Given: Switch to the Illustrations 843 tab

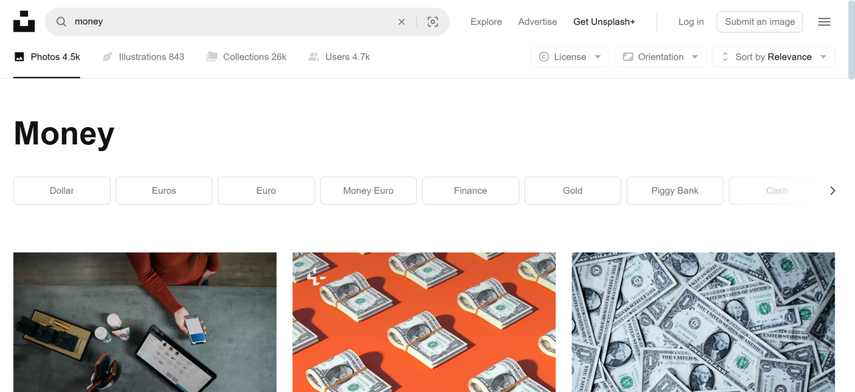Looking at the screenshot, I should [143, 57].
